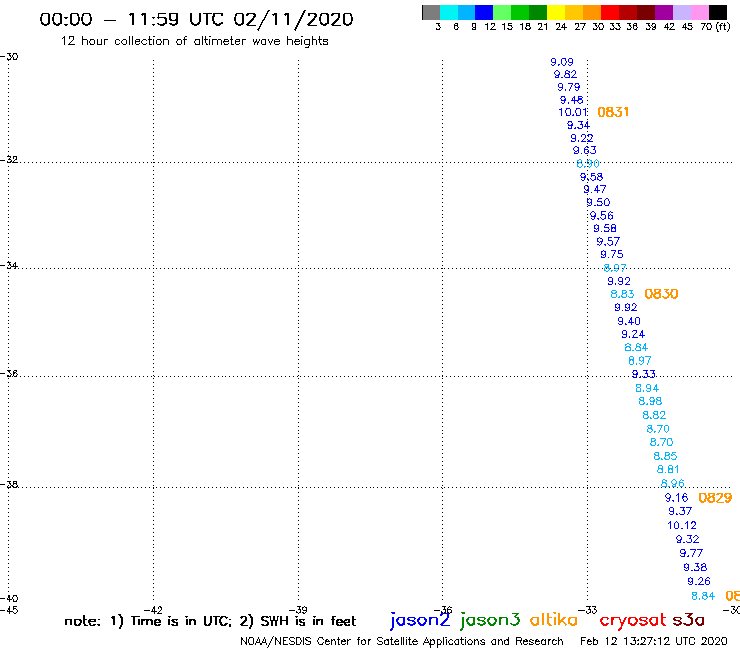Click the wave height value 9.63

coord(585,150)
